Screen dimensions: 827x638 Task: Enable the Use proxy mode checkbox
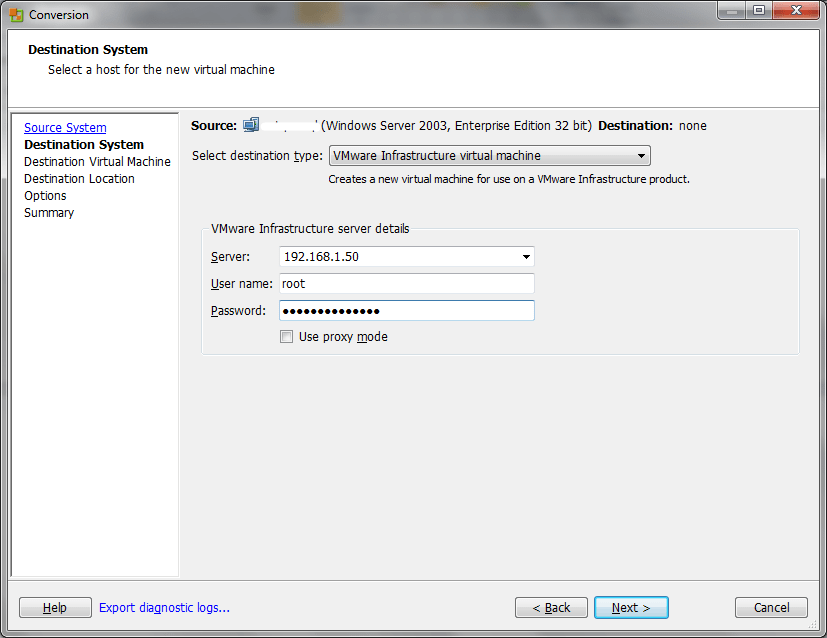click(x=286, y=336)
